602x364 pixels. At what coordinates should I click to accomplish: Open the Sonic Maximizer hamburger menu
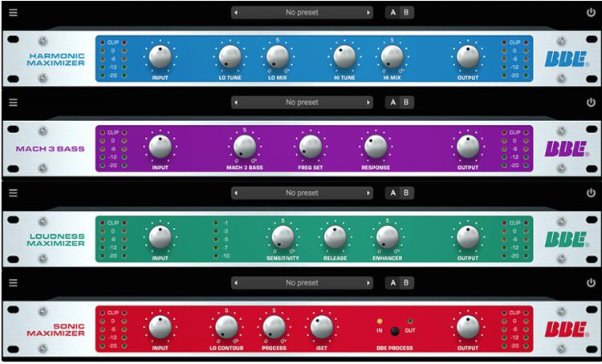(13, 283)
